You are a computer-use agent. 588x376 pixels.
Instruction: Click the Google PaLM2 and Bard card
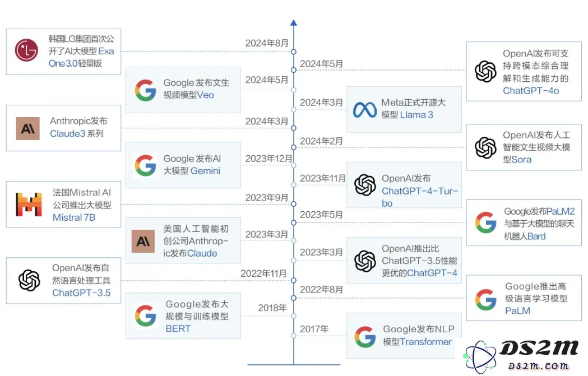(x=524, y=223)
